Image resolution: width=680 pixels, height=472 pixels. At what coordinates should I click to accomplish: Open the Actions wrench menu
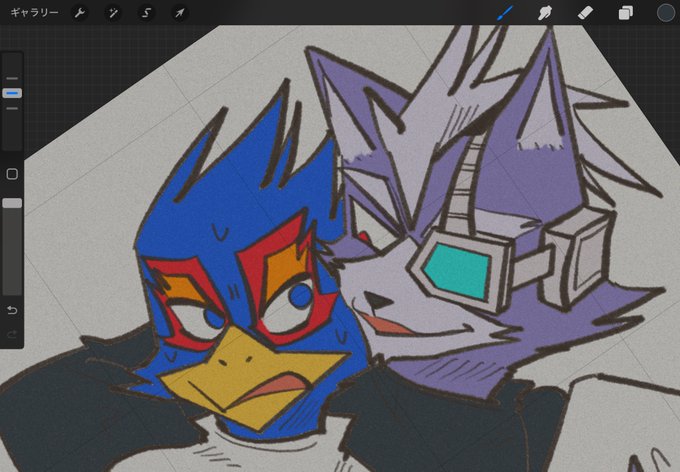pos(80,13)
